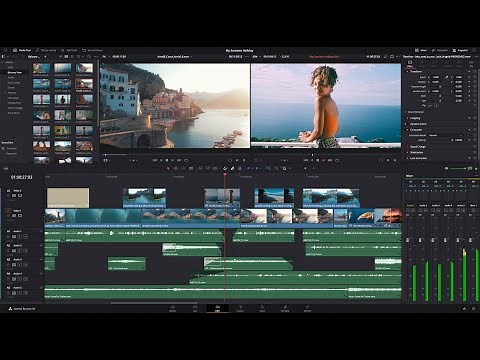Expand the Stabilization section
The image size is (480, 360).
[x=416, y=152]
